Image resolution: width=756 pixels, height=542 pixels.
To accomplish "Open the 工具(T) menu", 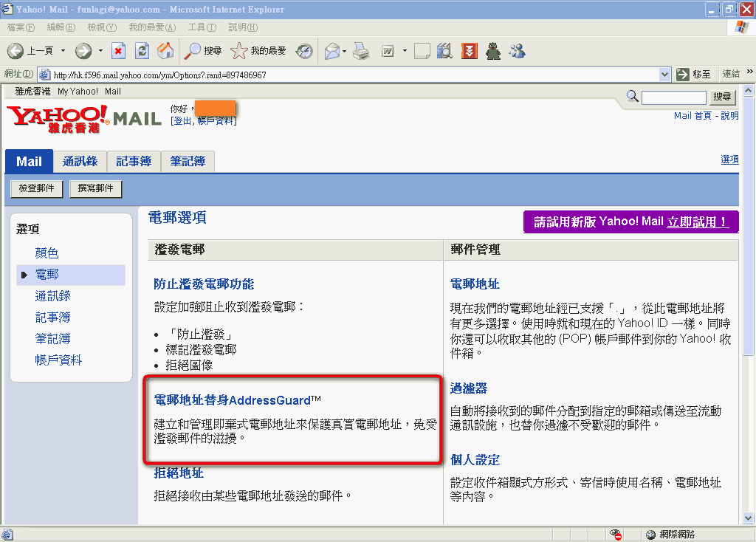I will (202, 27).
